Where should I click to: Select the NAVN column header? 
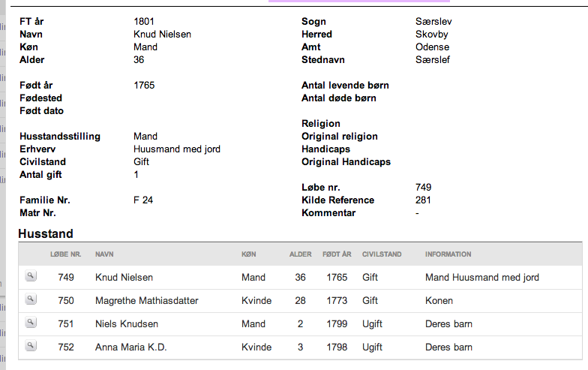[104, 254]
